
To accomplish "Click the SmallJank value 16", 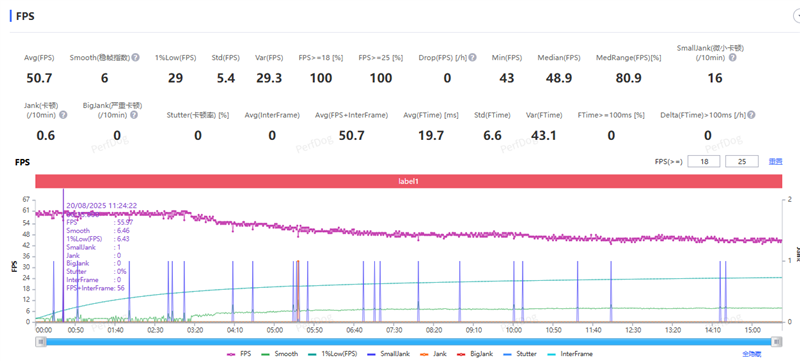I will tap(715, 78).
